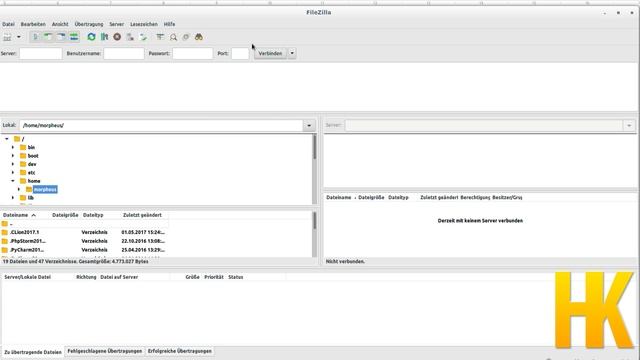The height and width of the screenshot is (360, 640).
Task: Open the Lesezeichen menu
Action: tap(144, 24)
